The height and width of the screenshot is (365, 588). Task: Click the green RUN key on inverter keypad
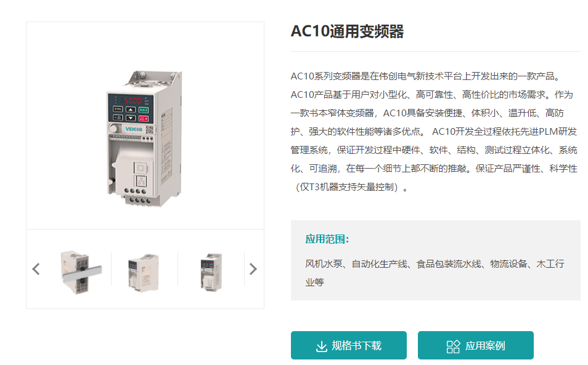click(x=143, y=110)
